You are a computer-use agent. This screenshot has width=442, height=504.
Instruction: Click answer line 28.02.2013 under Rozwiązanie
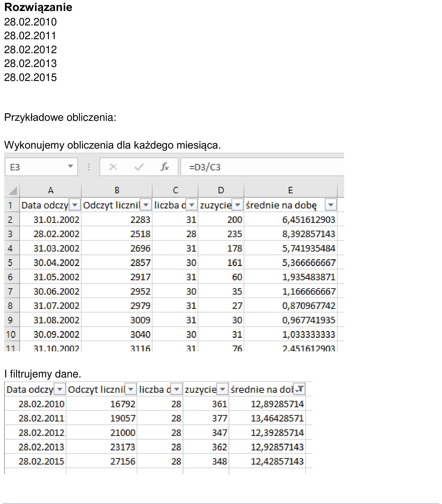pyautogui.click(x=30, y=63)
